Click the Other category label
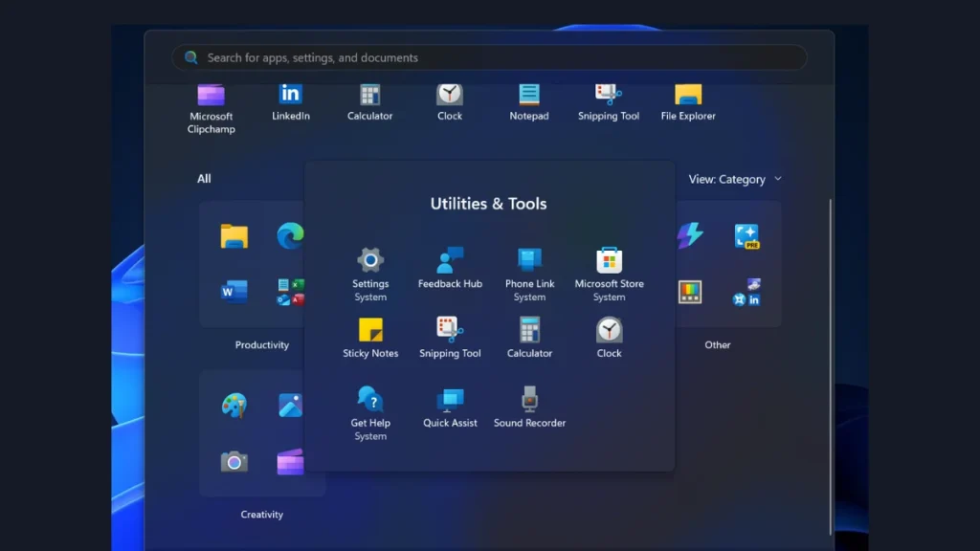The width and height of the screenshot is (980, 551). [718, 344]
